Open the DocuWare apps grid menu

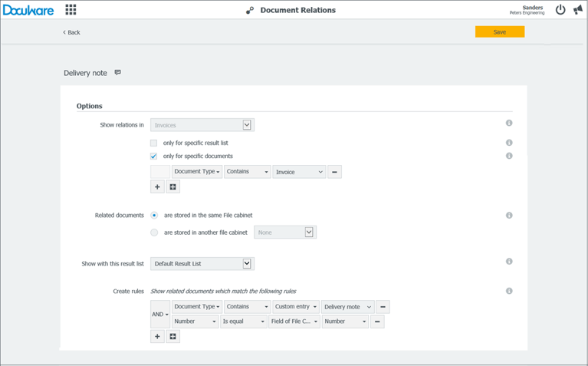coord(71,10)
